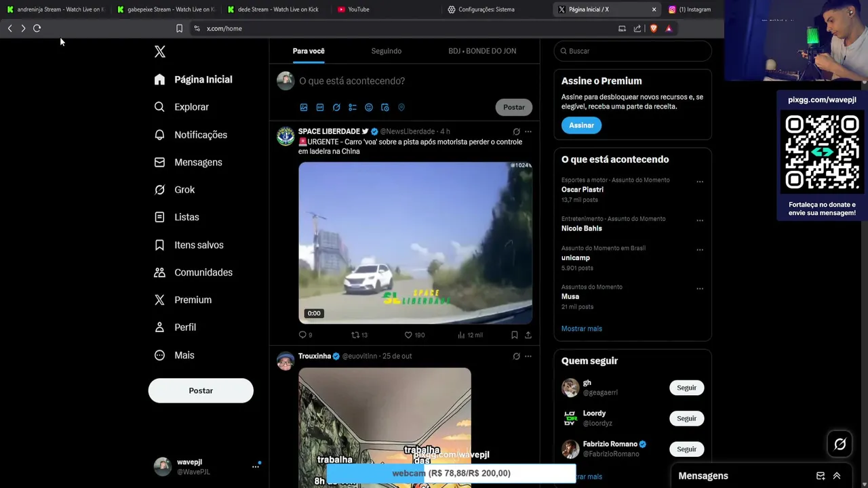Add image media to the new post
Image resolution: width=868 pixels, height=488 pixels.
(x=304, y=107)
